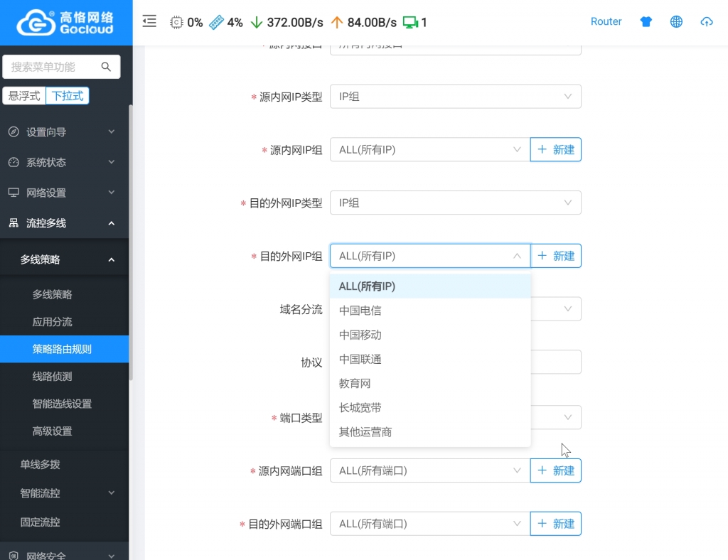Viewport: 728px width, 560px height.
Task: Close the 目的外网IP组 dropdown
Action: click(430, 256)
